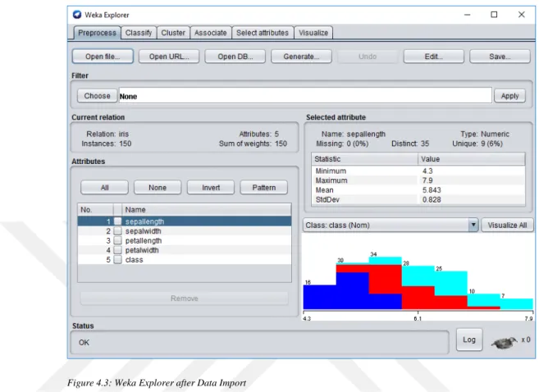
Task: Open the Class: class (Nom) dropdown
Action: 391,225
